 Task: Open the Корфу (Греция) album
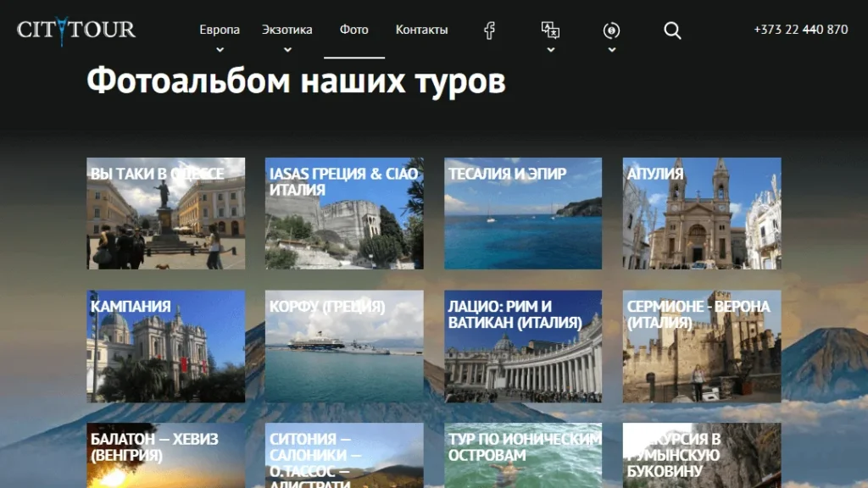coord(344,347)
